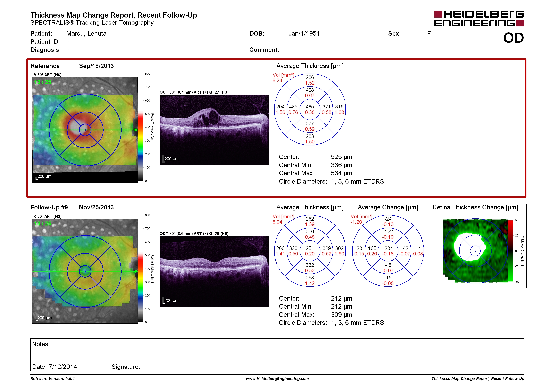Image resolution: width=555 pixels, height=392 pixels.
Task: Click reference OCT caption with Q: 27
Action: point(194,92)
